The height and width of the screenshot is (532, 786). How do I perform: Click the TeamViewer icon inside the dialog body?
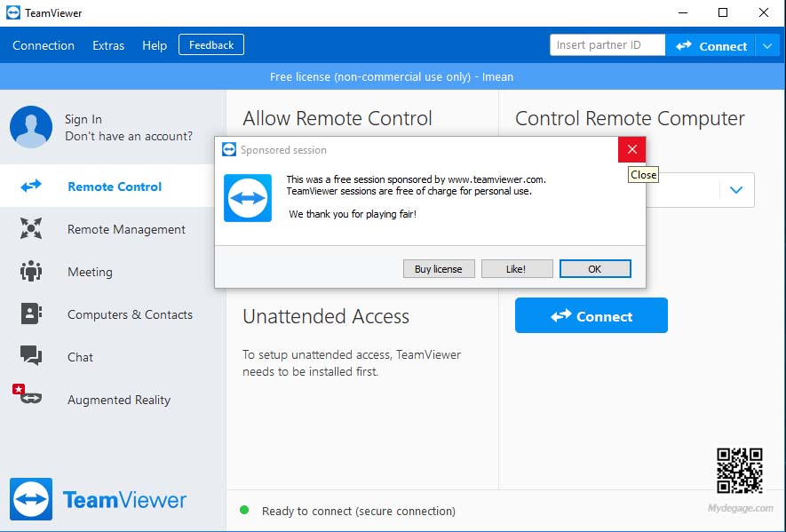coord(248,198)
